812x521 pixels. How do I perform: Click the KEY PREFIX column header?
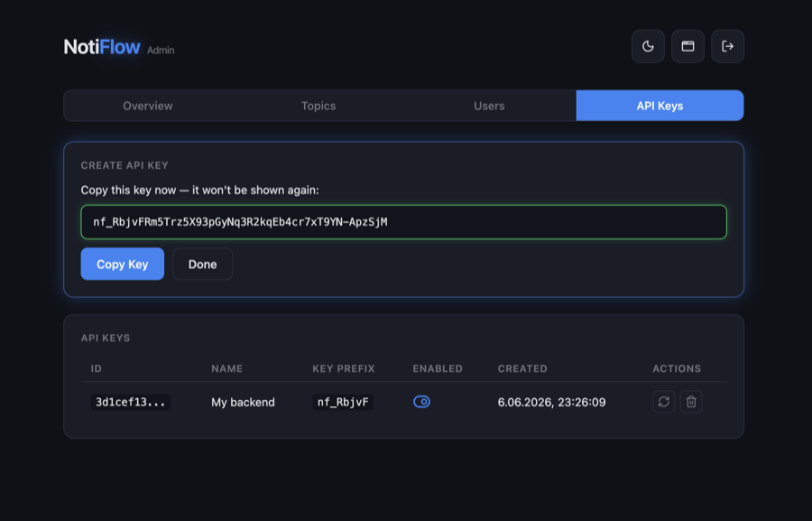[x=344, y=368]
